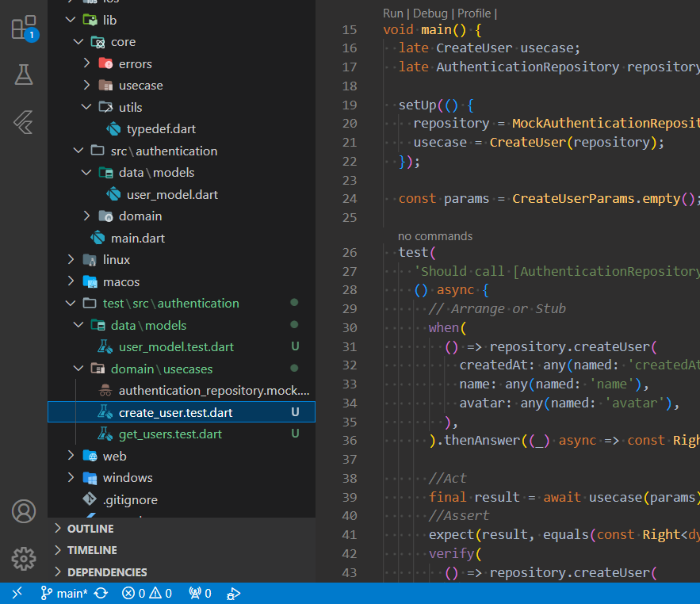
Task: Open get_users.test.dart file
Action: pyautogui.click(x=170, y=434)
